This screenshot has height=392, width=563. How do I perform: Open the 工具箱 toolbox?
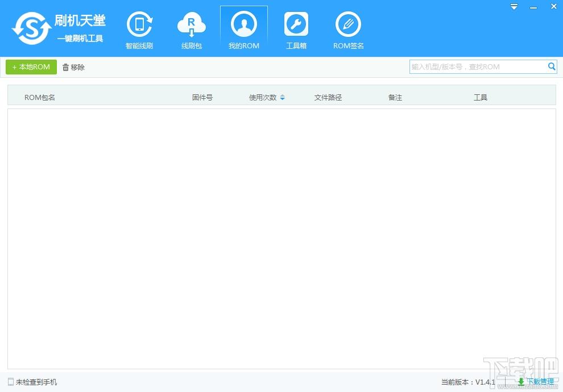(x=296, y=30)
